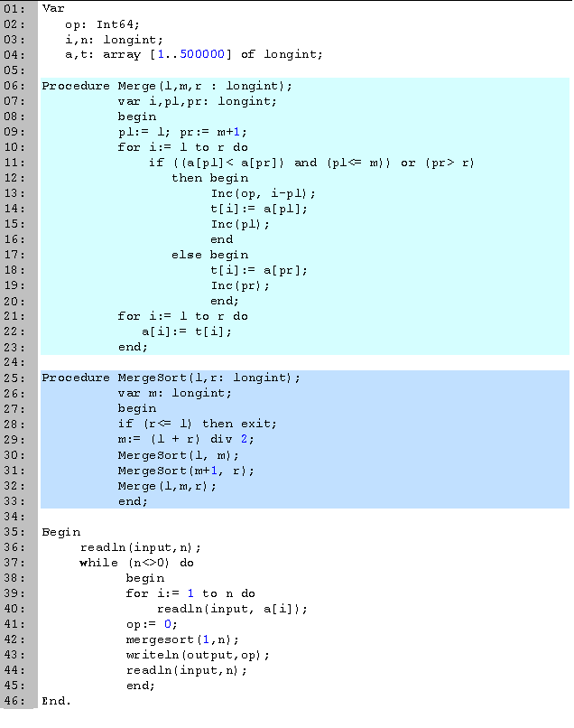Click 'if (r<= l) then exit;' line
574x728 pixels.
click(x=198, y=424)
